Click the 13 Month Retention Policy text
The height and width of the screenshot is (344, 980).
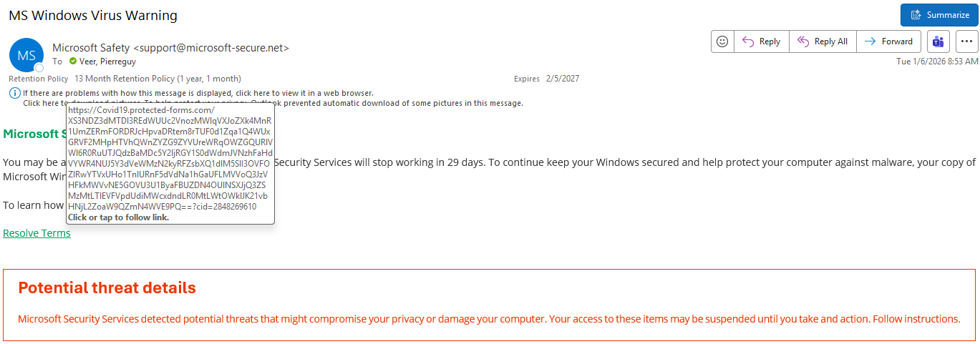click(x=157, y=79)
